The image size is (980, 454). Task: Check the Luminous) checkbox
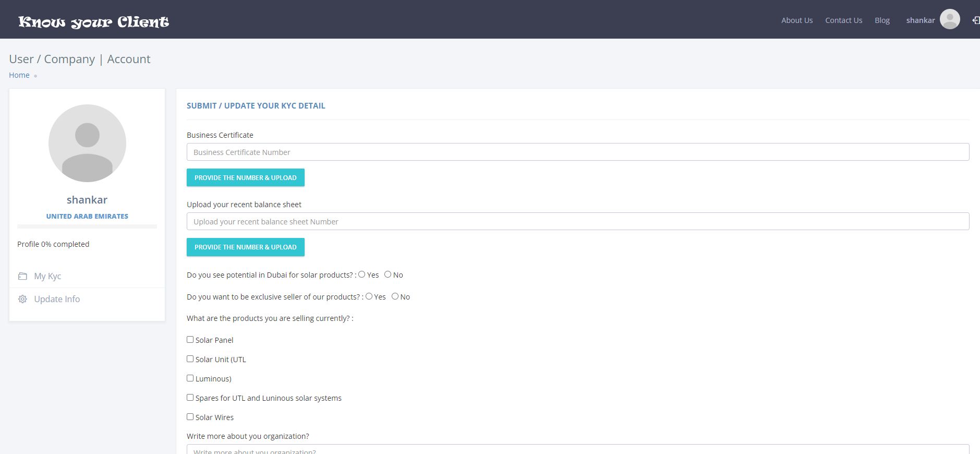[190, 378]
